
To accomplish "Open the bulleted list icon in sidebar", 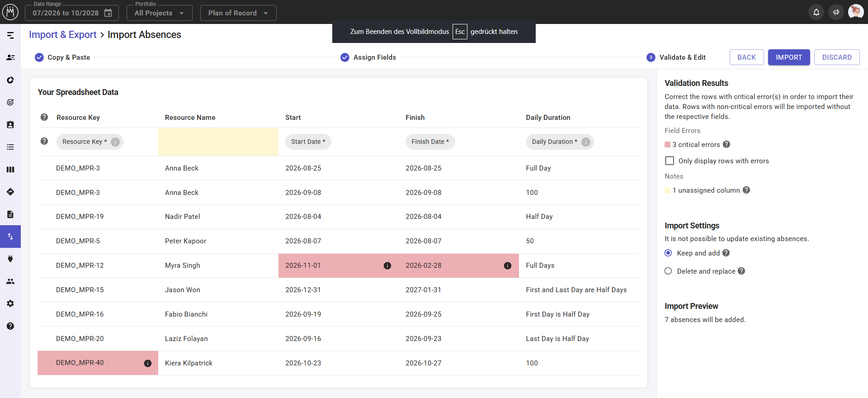I will [10, 147].
